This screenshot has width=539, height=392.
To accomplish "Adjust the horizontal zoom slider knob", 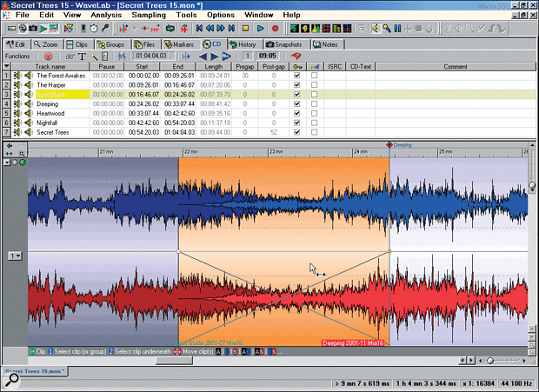I will (x=490, y=361).
